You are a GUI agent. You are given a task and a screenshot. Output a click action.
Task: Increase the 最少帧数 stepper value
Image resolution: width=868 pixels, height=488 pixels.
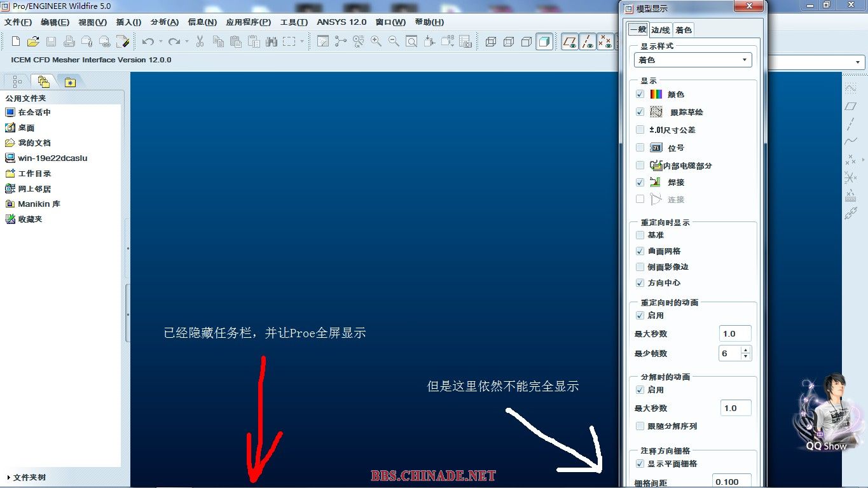tap(746, 349)
